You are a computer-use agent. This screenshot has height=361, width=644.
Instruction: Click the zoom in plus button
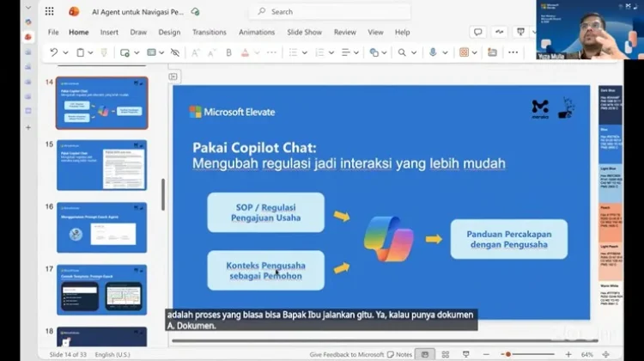coord(568,354)
